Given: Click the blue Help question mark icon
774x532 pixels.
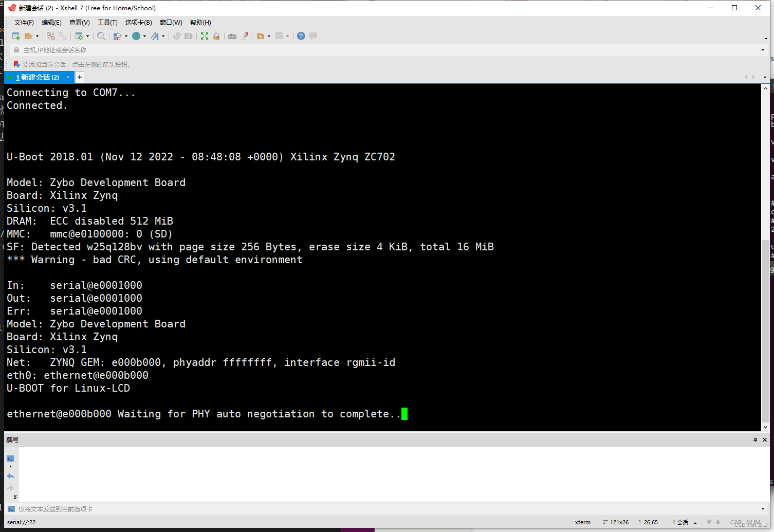Looking at the screenshot, I should coord(301,36).
